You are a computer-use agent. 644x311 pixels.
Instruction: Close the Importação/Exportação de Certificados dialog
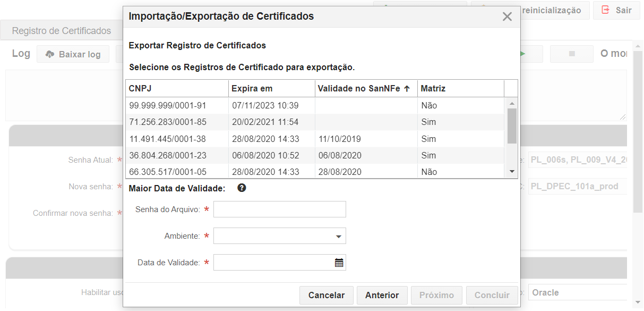507,16
